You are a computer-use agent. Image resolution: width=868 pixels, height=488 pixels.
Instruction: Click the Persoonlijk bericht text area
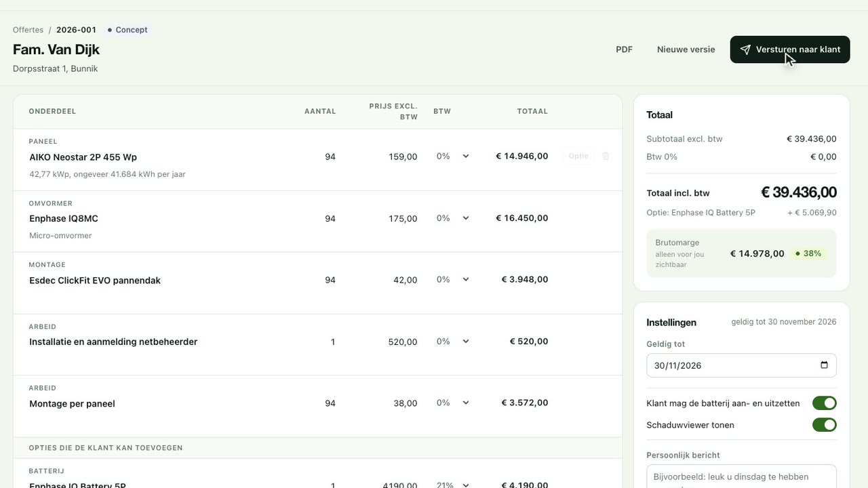click(741, 476)
